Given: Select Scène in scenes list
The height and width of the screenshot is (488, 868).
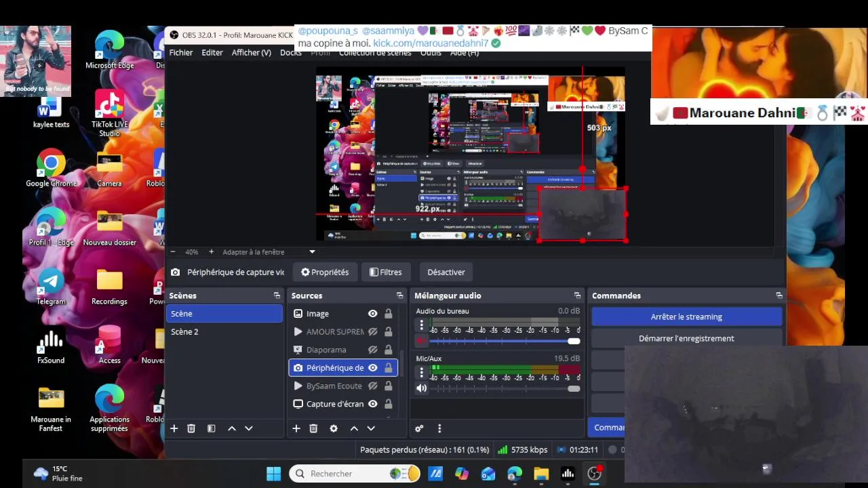Looking at the screenshot, I should point(224,314).
